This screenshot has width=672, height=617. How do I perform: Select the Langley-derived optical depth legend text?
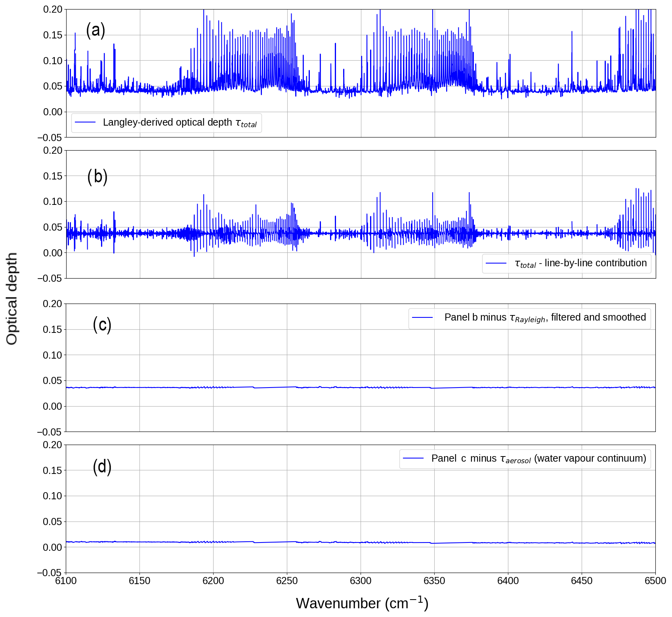pos(179,123)
